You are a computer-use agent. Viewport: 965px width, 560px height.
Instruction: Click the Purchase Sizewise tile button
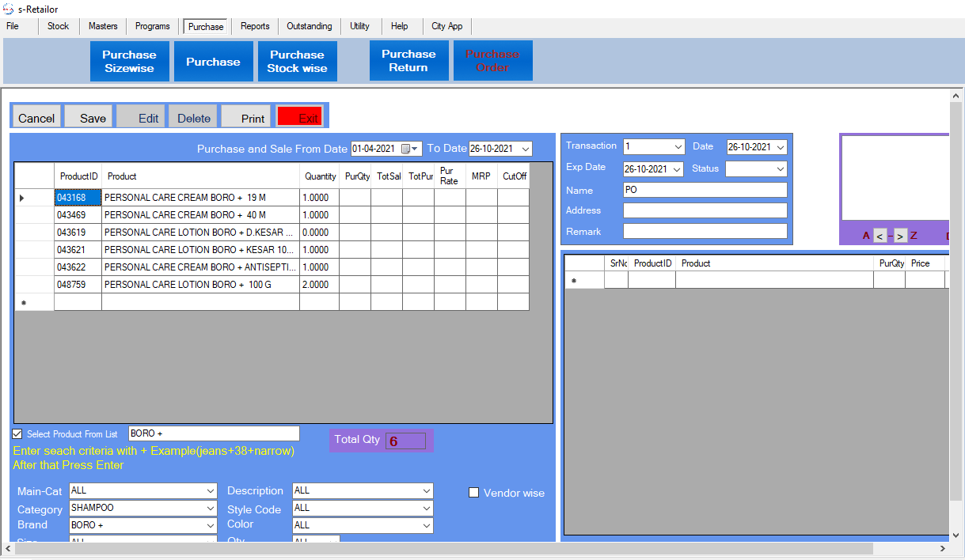129,62
